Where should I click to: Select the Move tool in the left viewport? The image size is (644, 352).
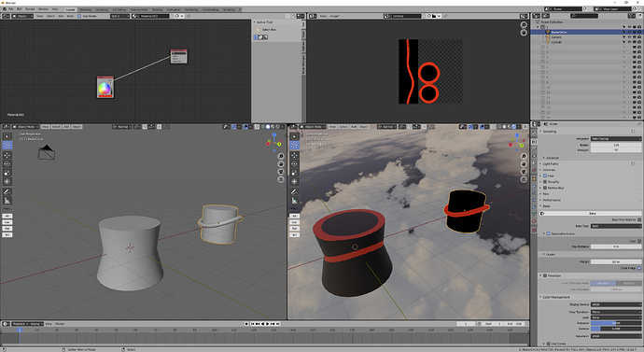pyautogui.click(x=7, y=155)
